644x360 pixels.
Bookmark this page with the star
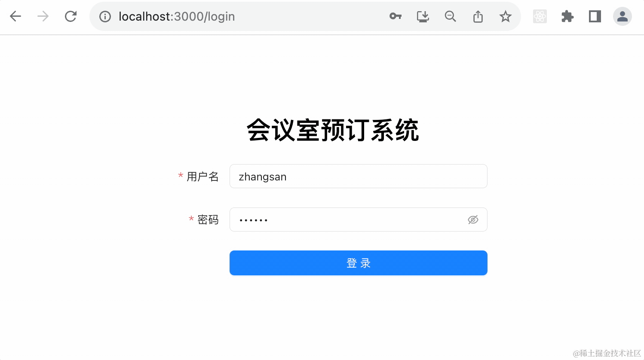[506, 16]
